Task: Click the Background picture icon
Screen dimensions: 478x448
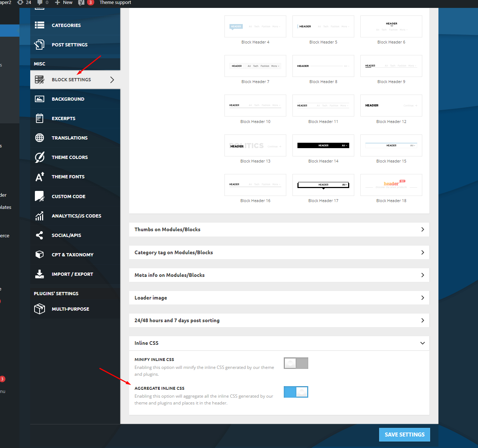Action: [40, 99]
